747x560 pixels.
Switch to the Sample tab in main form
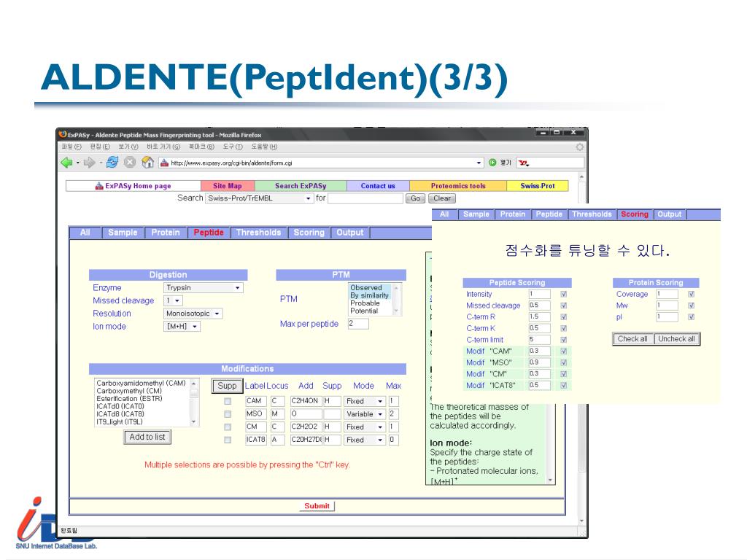point(123,233)
